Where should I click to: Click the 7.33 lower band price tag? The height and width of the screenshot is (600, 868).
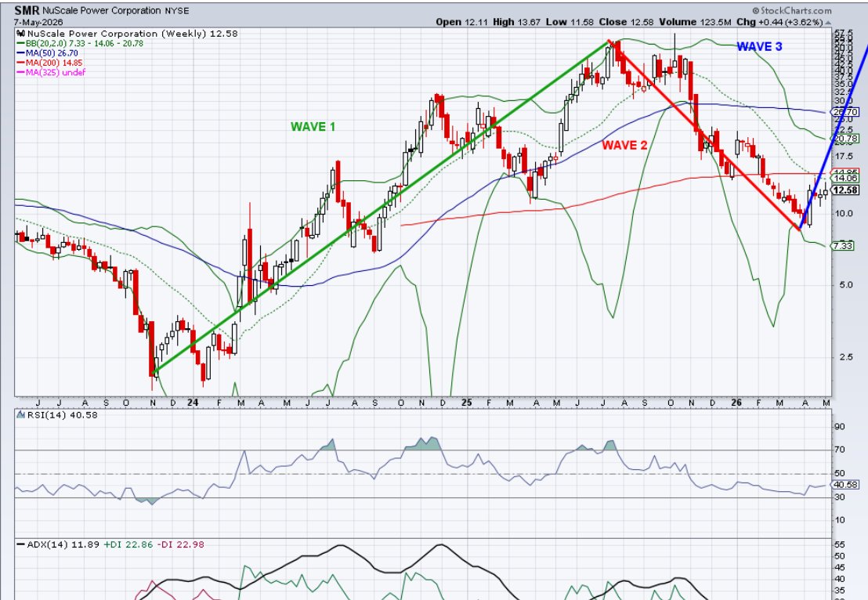(x=842, y=246)
